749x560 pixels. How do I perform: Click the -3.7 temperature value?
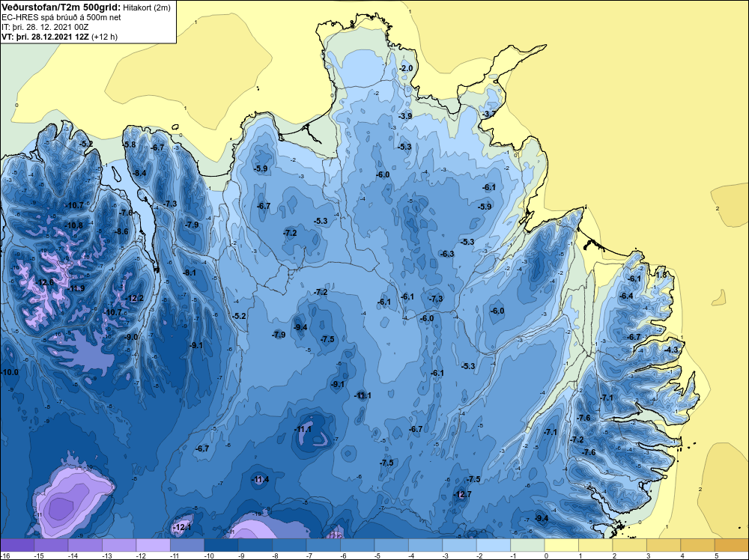coord(488,114)
